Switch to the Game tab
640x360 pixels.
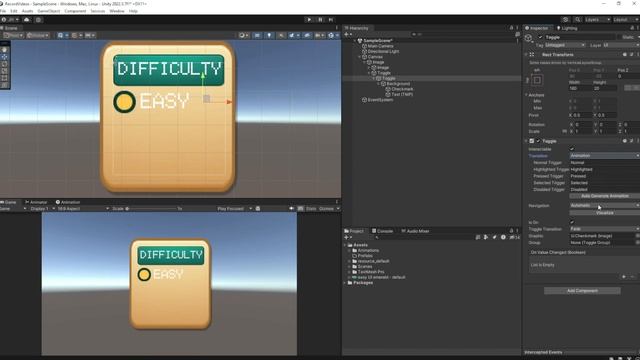pyautogui.click(x=9, y=202)
